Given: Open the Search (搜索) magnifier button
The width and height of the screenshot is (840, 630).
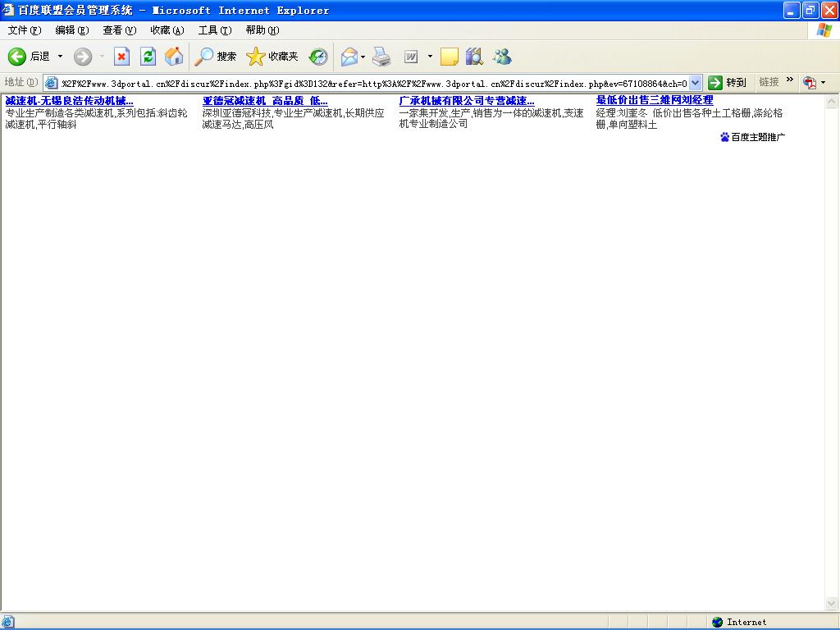Looking at the screenshot, I should (x=215, y=57).
